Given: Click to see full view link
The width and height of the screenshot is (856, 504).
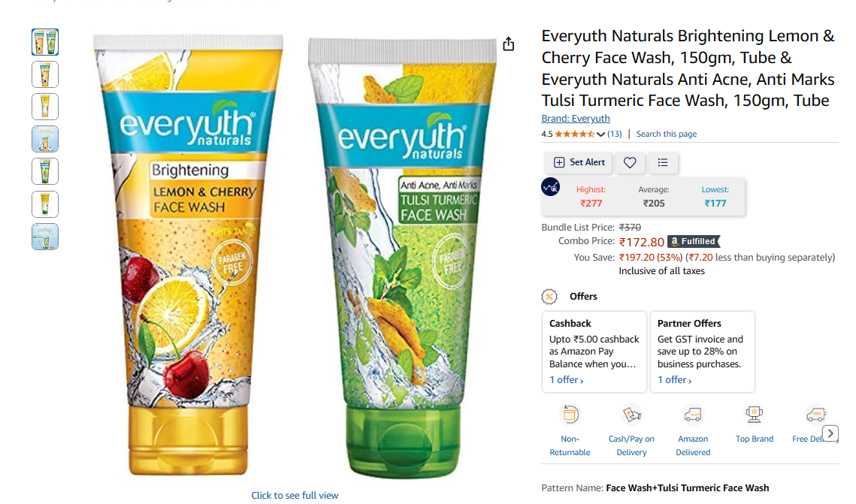Looking at the screenshot, I should pyautogui.click(x=295, y=495).
